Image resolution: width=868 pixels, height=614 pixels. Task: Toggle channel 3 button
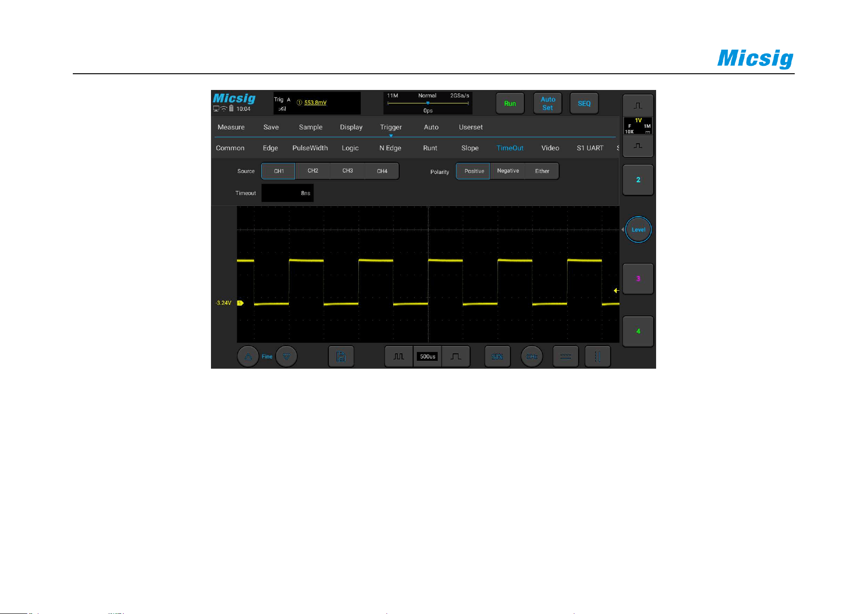pyautogui.click(x=638, y=279)
